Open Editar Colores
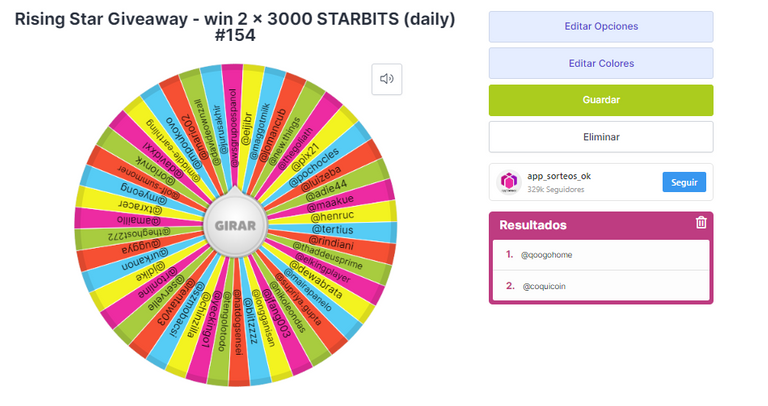 coord(601,63)
